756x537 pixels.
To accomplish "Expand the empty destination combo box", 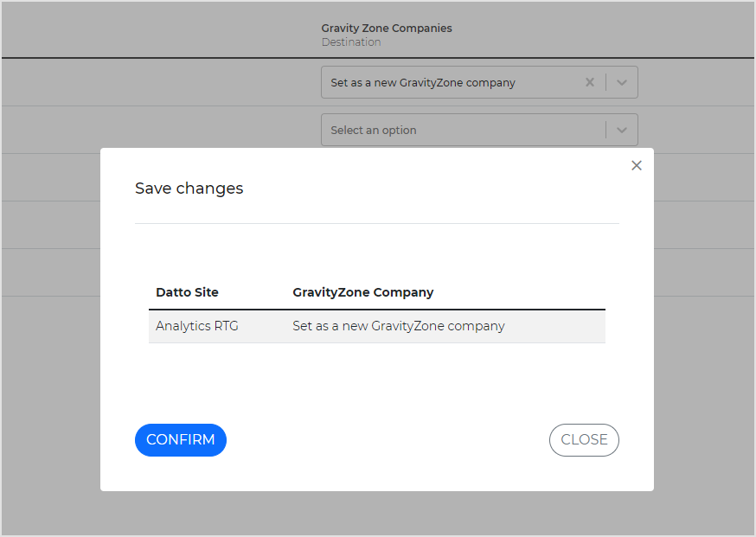I will tap(458, 130).
